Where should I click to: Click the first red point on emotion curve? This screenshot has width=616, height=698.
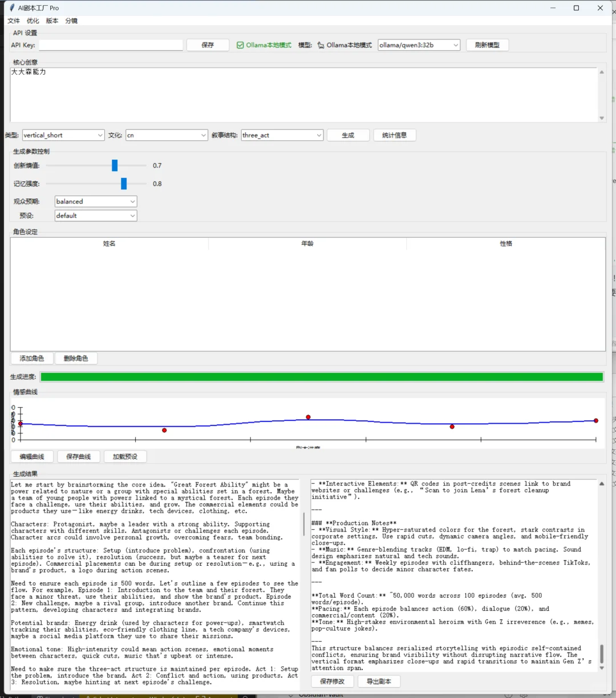[21, 424]
